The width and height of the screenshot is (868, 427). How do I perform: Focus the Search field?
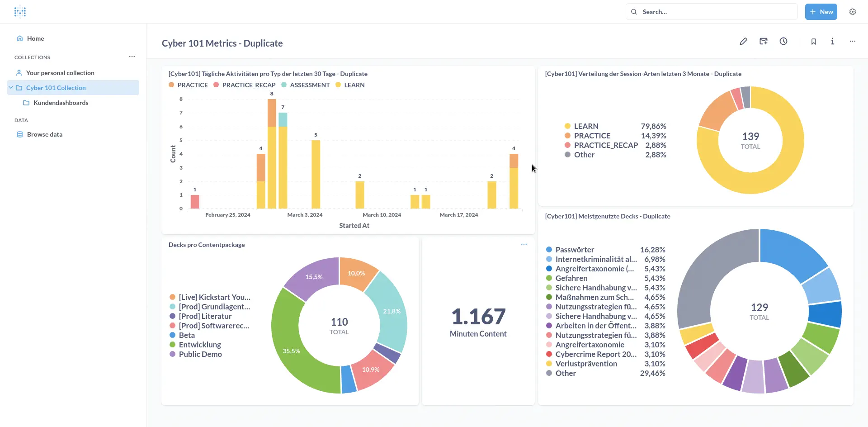click(712, 12)
